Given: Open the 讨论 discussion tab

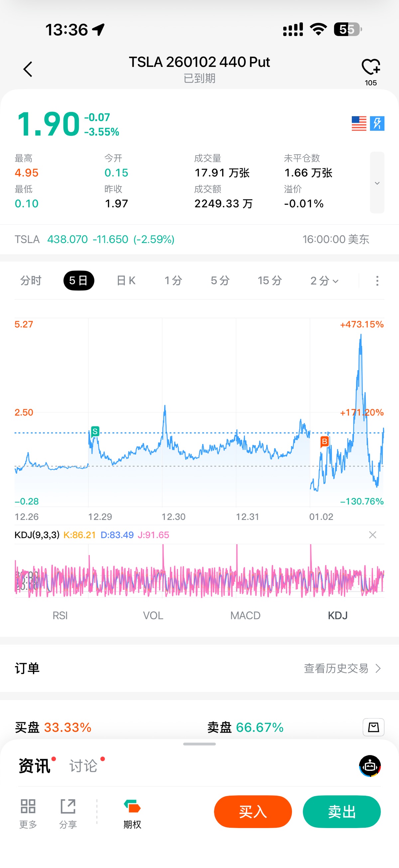Looking at the screenshot, I should (x=83, y=765).
